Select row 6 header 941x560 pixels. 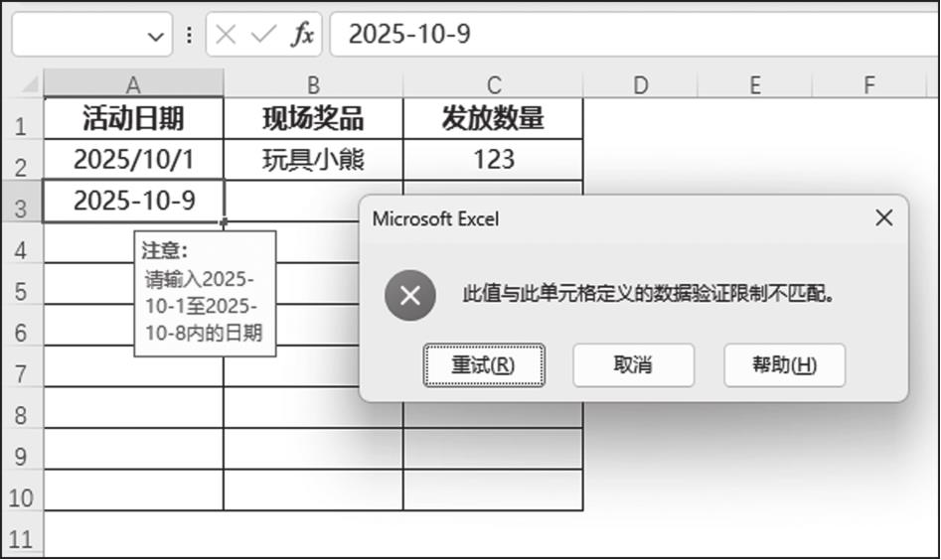point(21,325)
